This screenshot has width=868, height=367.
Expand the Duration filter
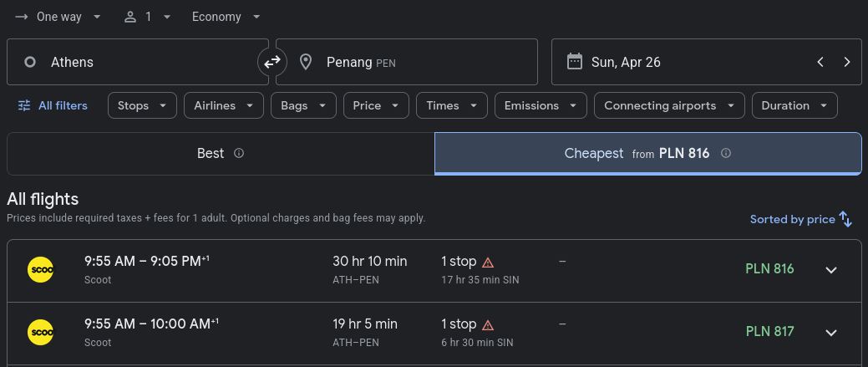coord(794,105)
